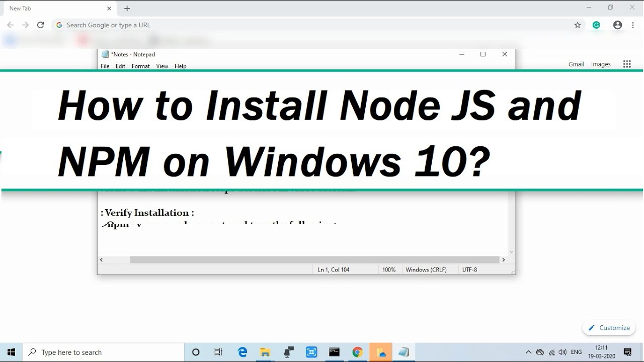
Task: Open the Action Center notifications icon
Action: (628, 352)
